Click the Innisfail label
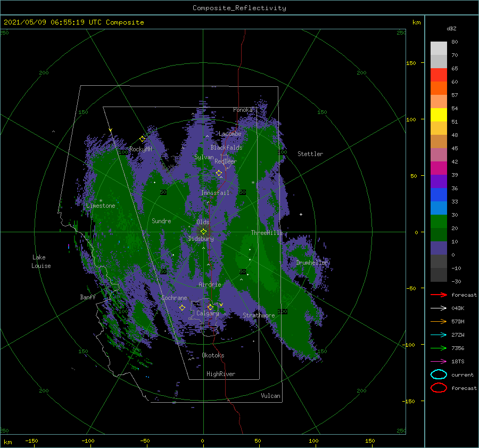The height and width of the screenshot is (448, 479). [215, 193]
